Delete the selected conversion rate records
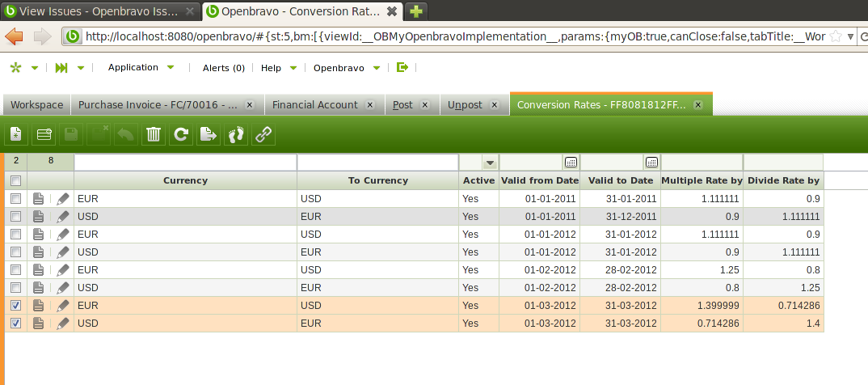This screenshot has width=868, height=385. tap(154, 134)
